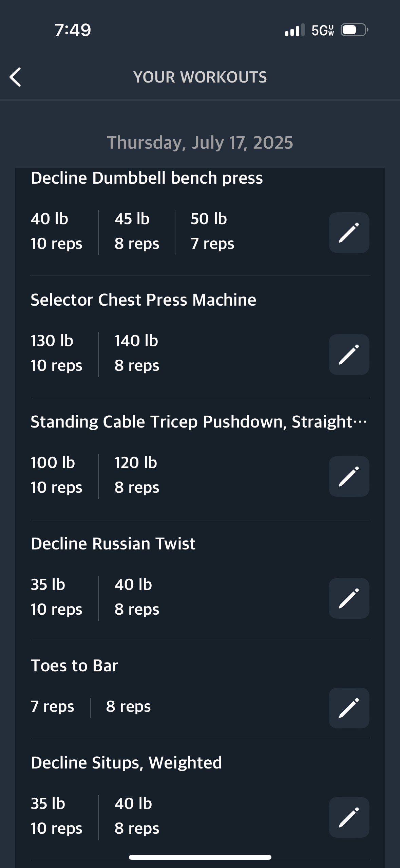Select the Decline Dumbbell bench press title
The height and width of the screenshot is (868, 400).
pyautogui.click(x=147, y=178)
